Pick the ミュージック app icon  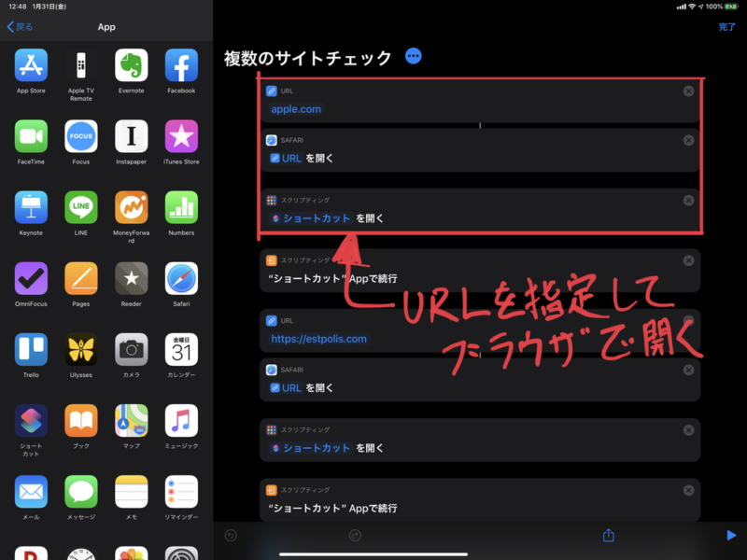point(181,421)
